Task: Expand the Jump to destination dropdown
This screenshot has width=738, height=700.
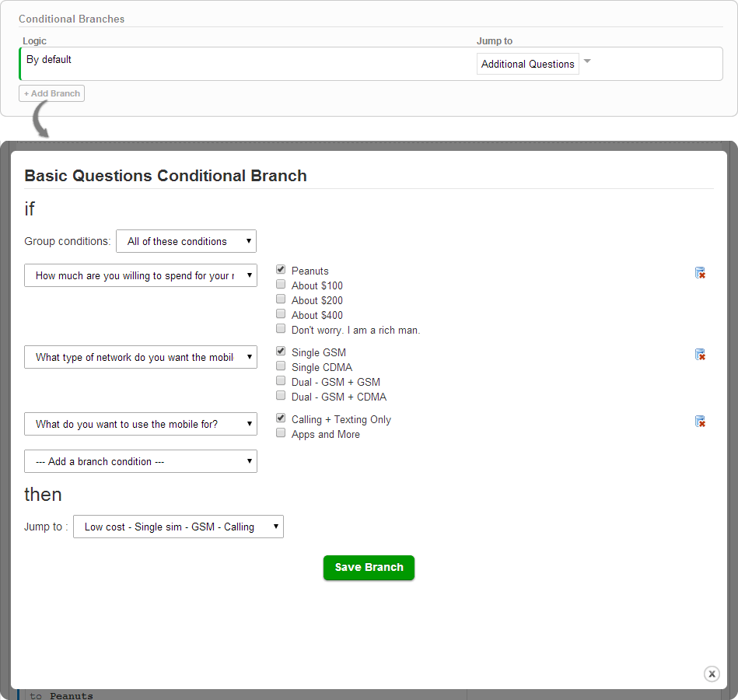Action: coord(178,527)
